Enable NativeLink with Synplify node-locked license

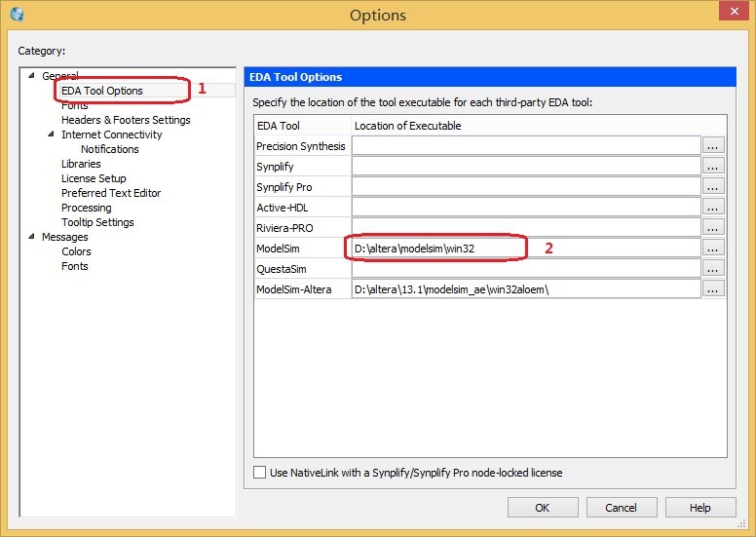click(x=260, y=473)
